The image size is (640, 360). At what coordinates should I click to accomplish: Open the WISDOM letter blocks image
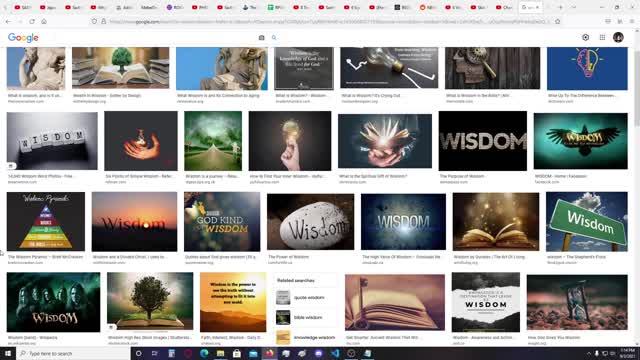point(52,141)
